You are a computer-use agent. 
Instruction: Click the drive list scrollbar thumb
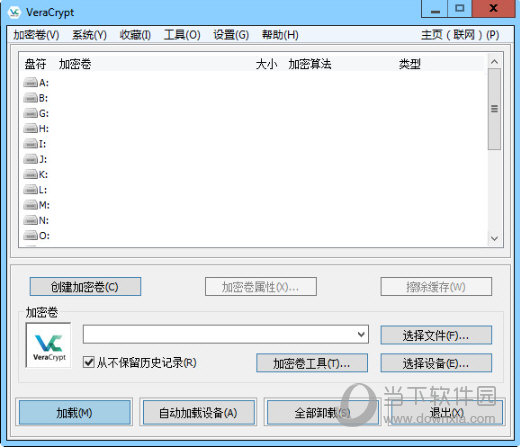tap(494, 109)
